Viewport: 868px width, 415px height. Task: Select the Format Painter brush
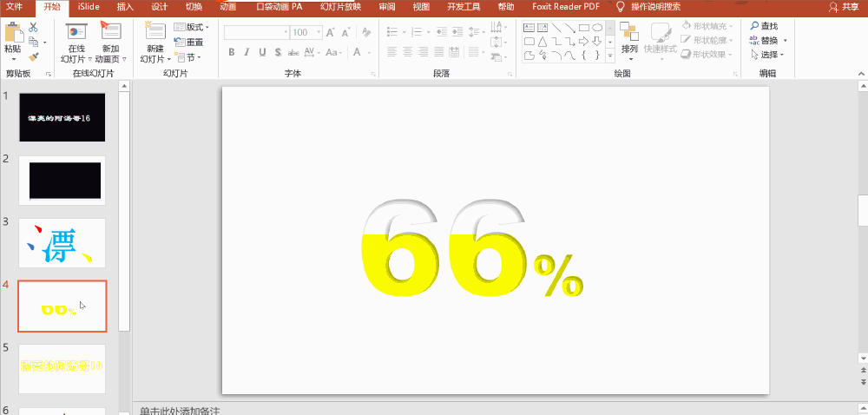pyautogui.click(x=33, y=56)
